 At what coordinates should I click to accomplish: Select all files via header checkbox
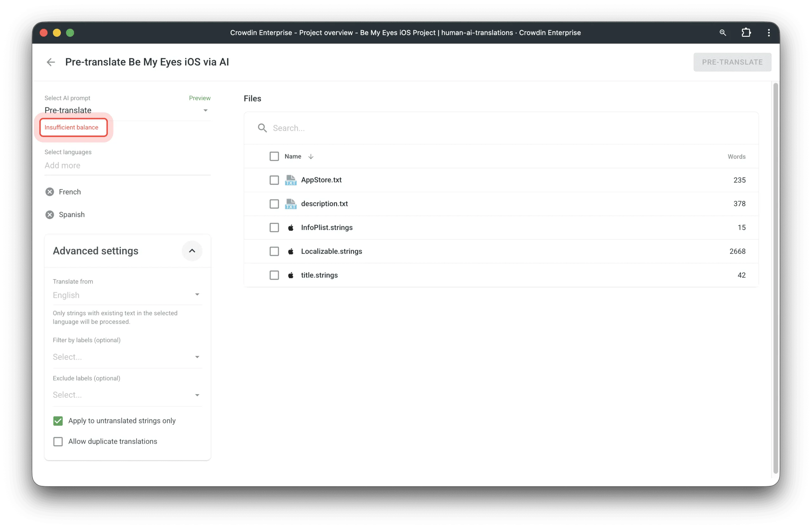274,157
